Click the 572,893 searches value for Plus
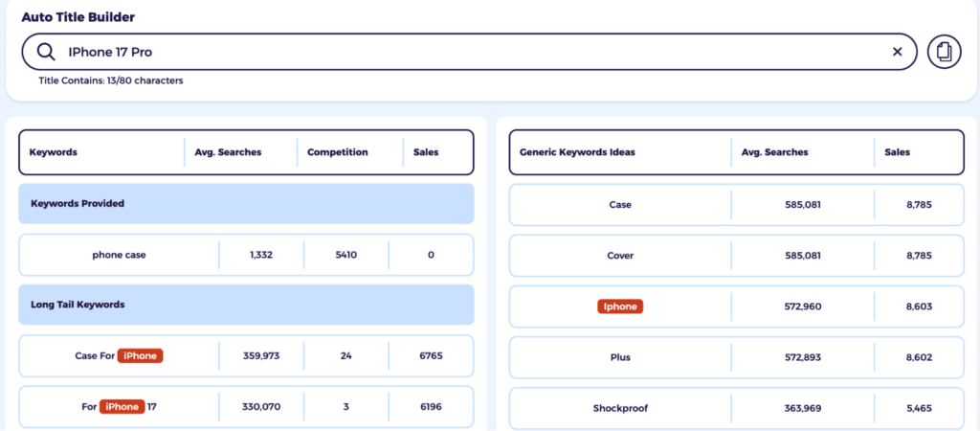Viewport: 980px width, 431px height. 803,358
